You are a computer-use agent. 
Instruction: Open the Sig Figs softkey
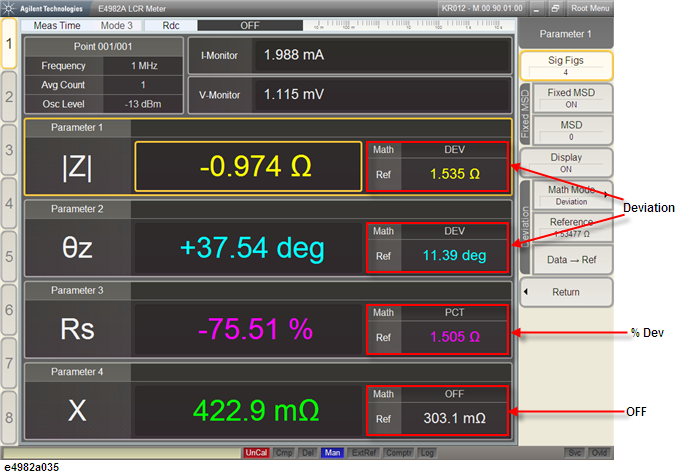coord(566,66)
